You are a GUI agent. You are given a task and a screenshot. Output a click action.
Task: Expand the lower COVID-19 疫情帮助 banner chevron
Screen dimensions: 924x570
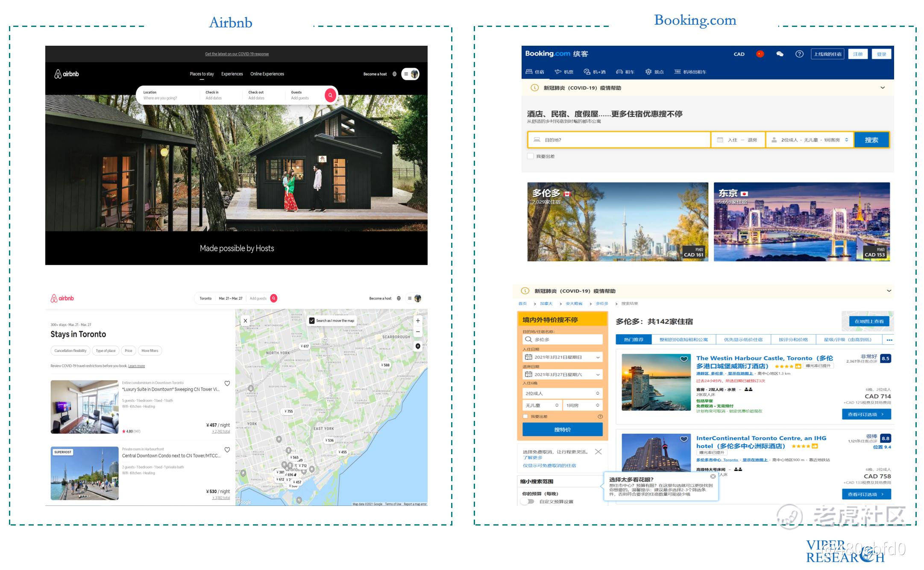point(889,291)
